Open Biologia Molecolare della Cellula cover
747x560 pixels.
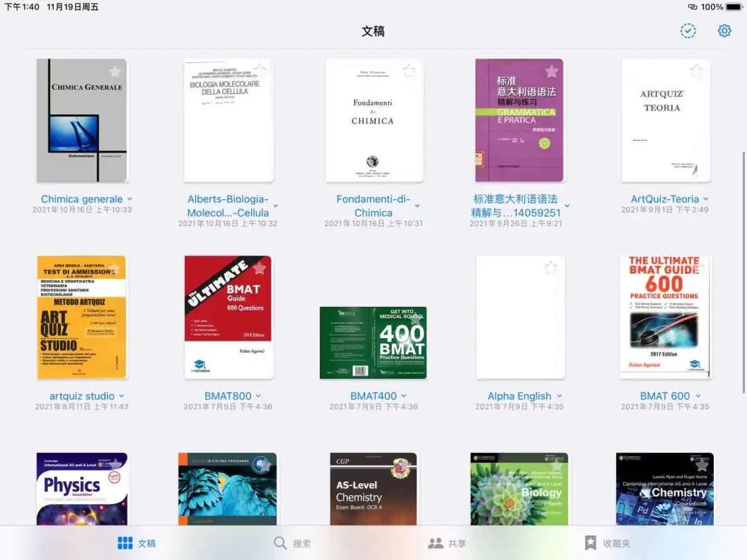(229, 120)
